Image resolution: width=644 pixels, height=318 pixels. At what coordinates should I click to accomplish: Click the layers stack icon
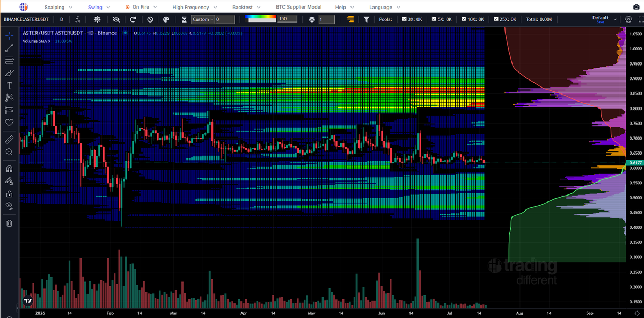point(312,19)
